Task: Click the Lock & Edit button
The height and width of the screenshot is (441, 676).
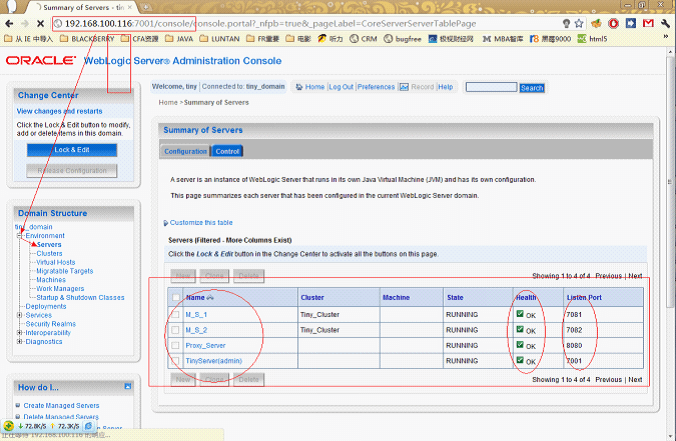Action: pyautogui.click(x=72, y=150)
